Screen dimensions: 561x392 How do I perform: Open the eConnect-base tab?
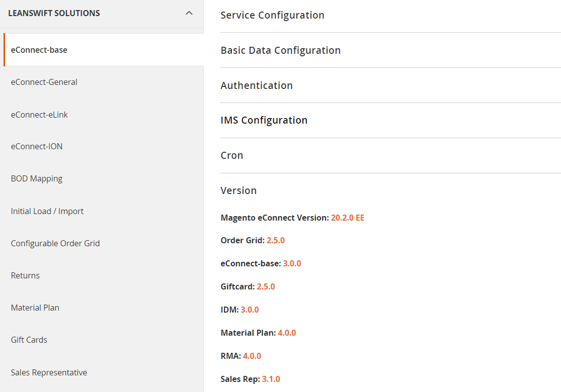[x=39, y=50]
